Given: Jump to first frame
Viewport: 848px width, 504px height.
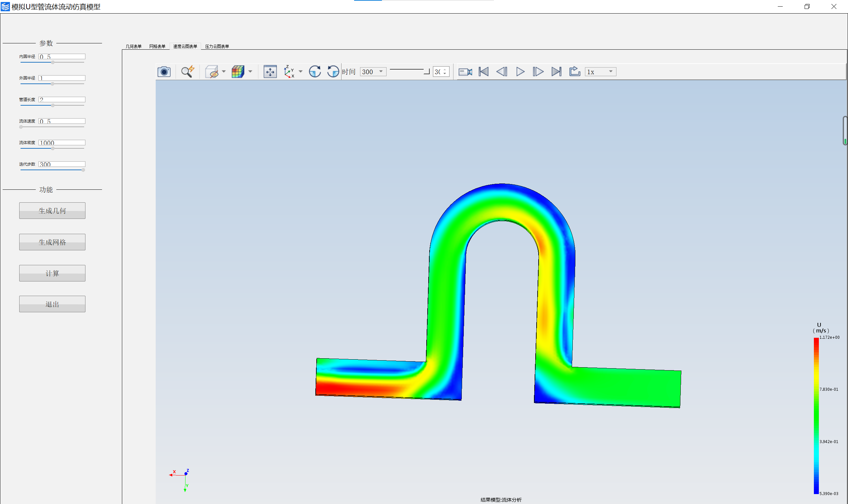Looking at the screenshot, I should pos(484,72).
